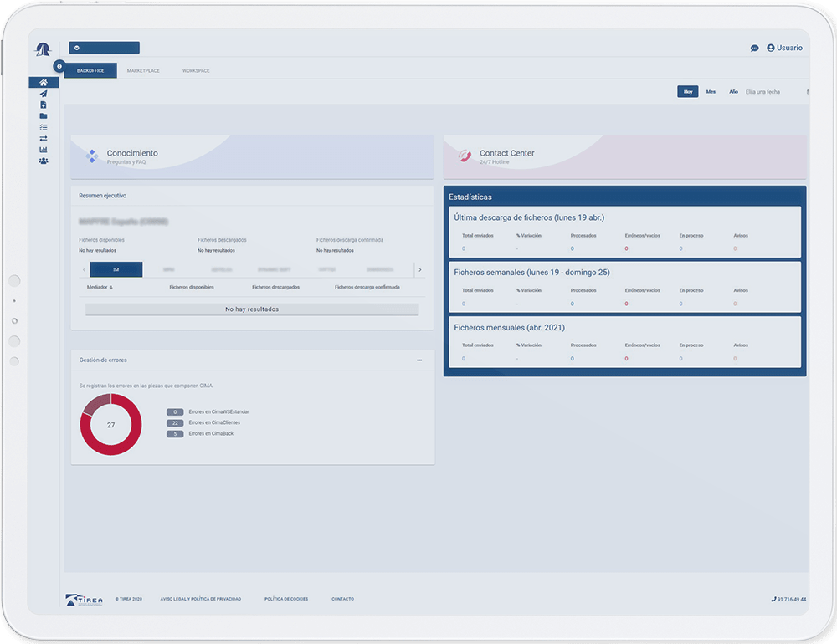This screenshot has height=644, width=837.
Task: Click the exchange arrows sidebar icon
Action: pyautogui.click(x=44, y=138)
